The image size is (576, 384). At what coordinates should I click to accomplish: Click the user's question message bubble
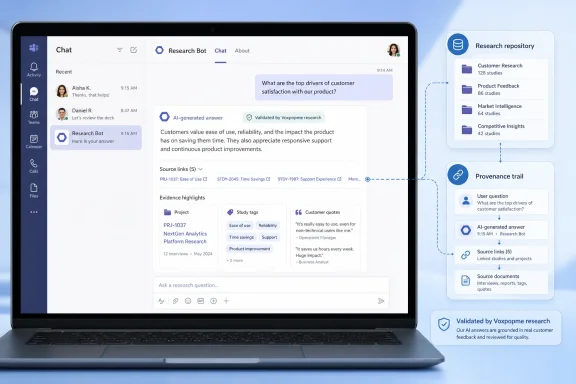(324, 87)
